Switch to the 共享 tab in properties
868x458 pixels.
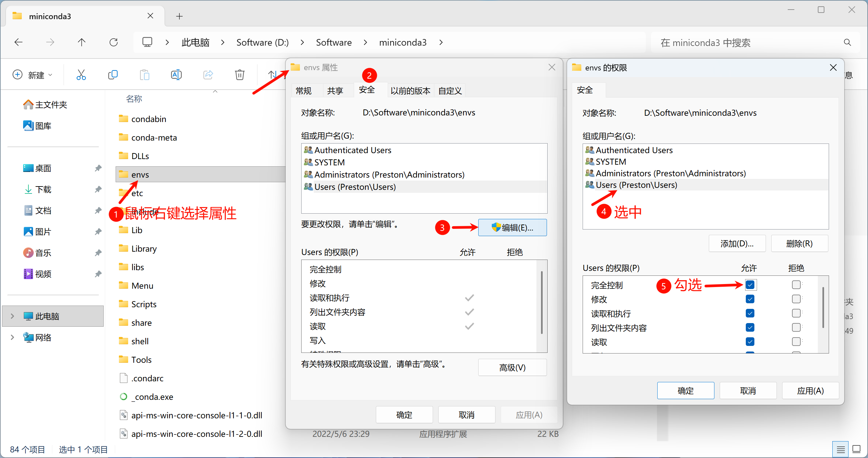(x=335, y=90)
